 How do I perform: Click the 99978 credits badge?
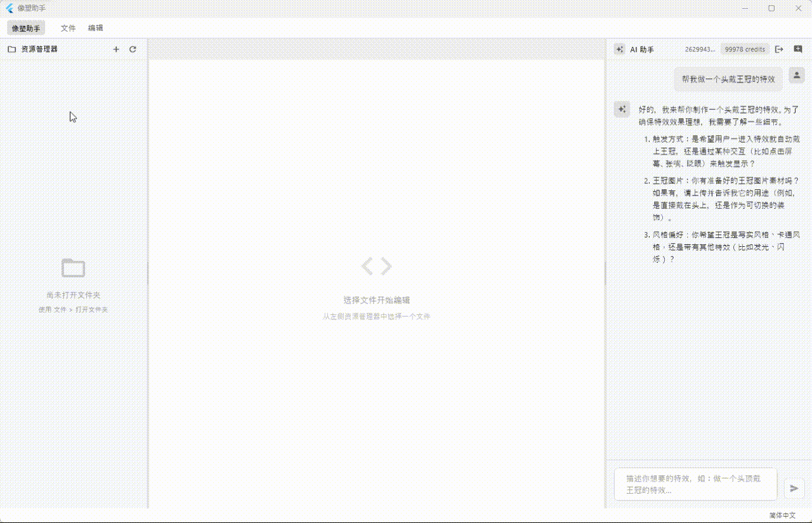coord(745,49)
